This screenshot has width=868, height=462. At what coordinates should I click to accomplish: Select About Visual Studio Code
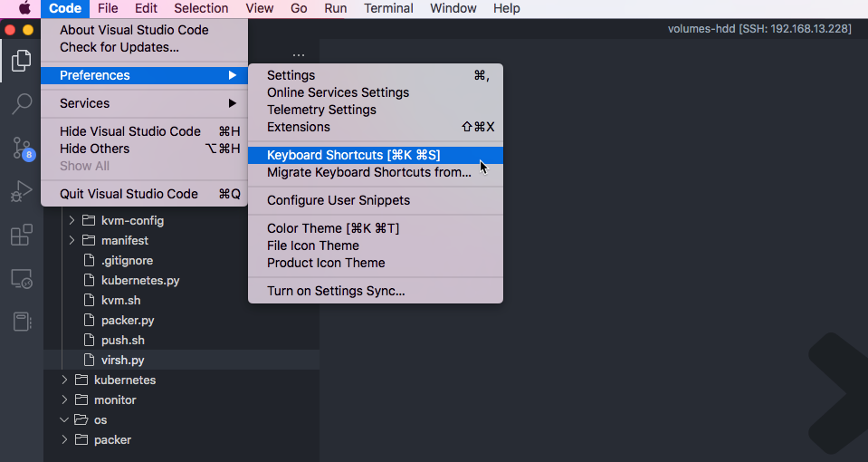tap(145, 30)
